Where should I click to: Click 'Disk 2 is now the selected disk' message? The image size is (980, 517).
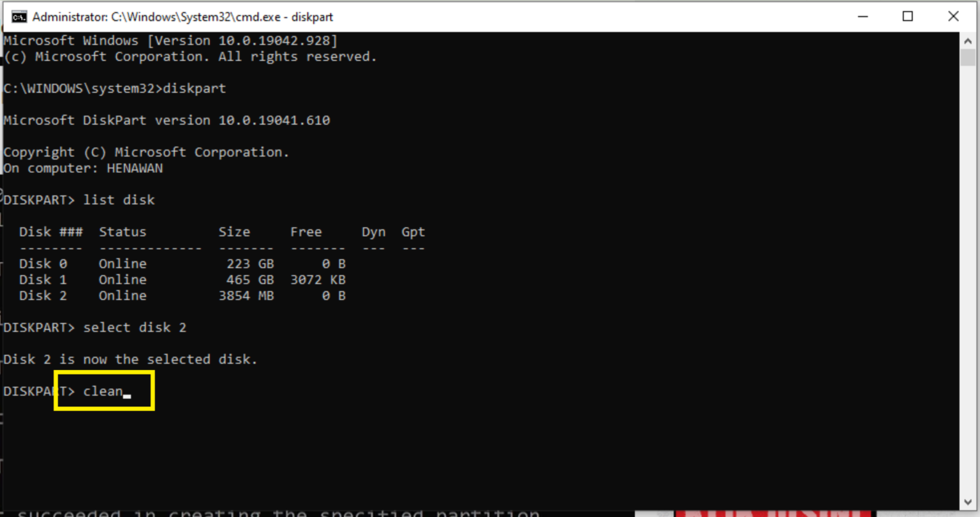coord(131,359)
